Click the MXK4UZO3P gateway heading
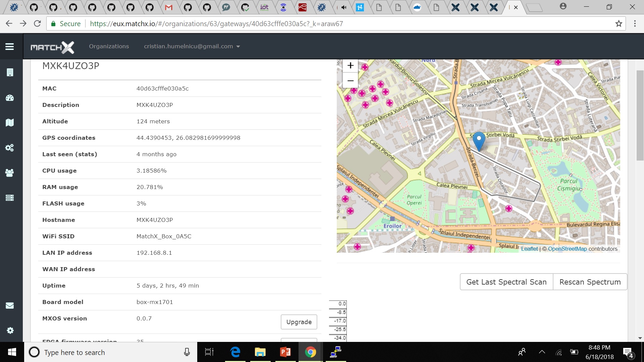This screenshot has height=362, width=644. tap(71, 66)
